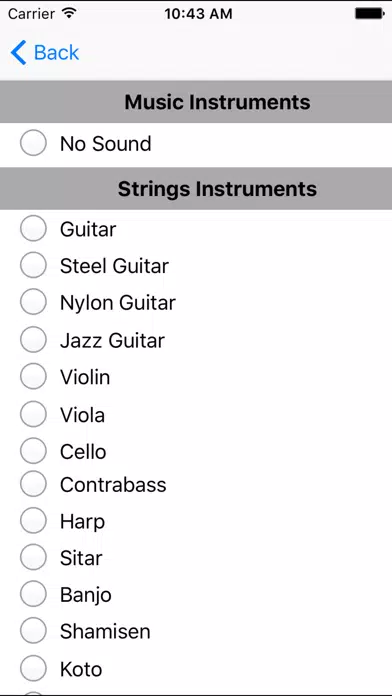Screen dimensions: 392x696
Task: Pick the Banjo radio button
Action: (x=33, y=594)
